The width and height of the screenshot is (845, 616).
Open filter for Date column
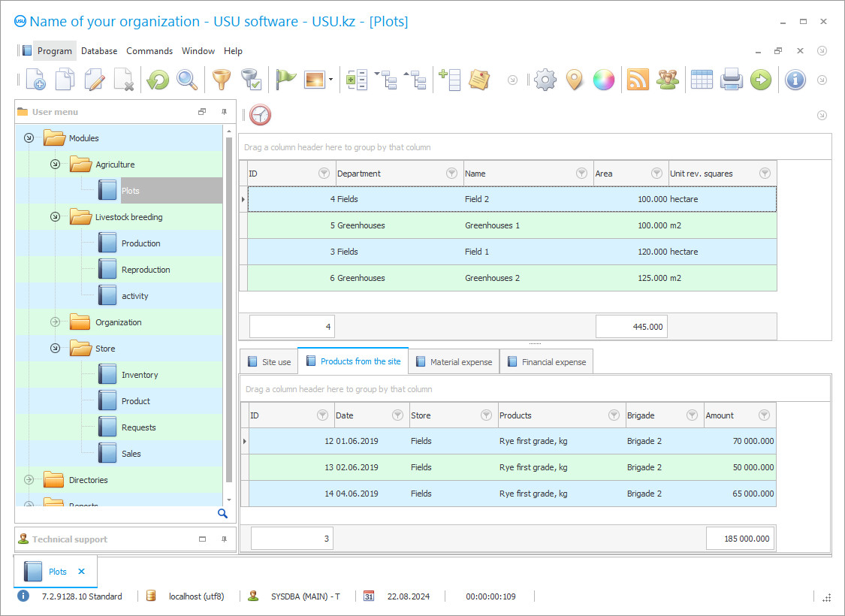click(x=397, y=415)
